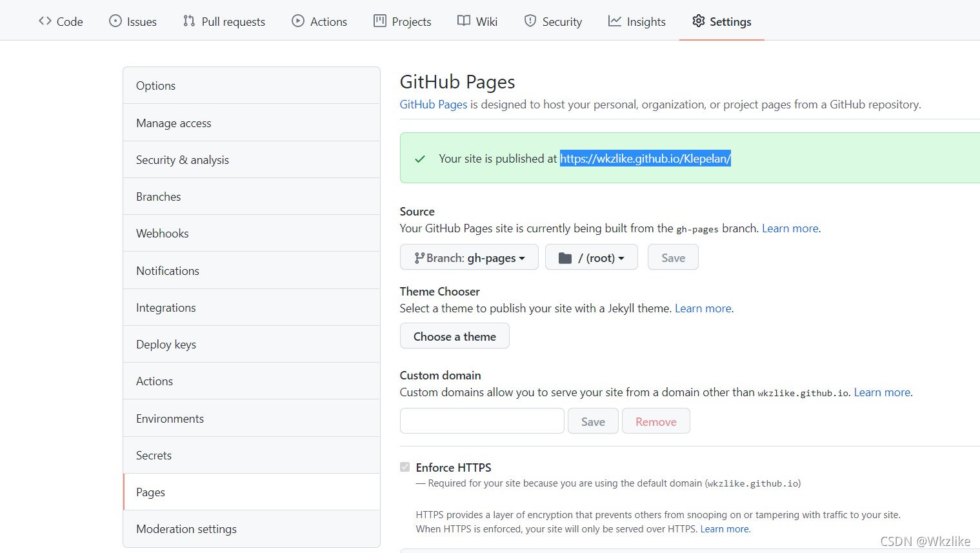Open the published site URL link
980x553 pixels.
tap(645, 158)
